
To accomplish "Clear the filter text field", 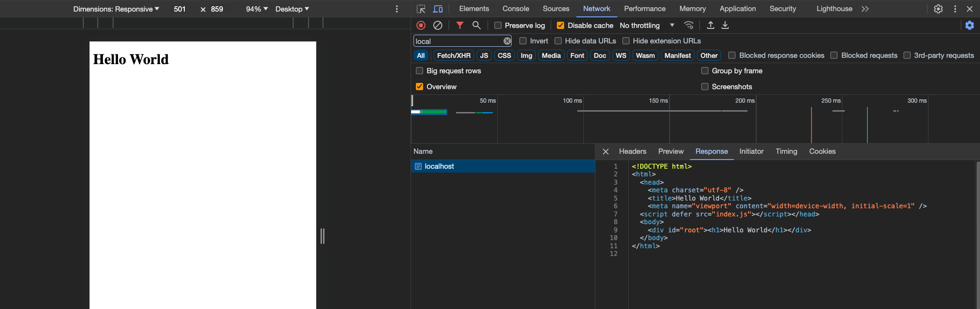I will (x=507, y=41).
